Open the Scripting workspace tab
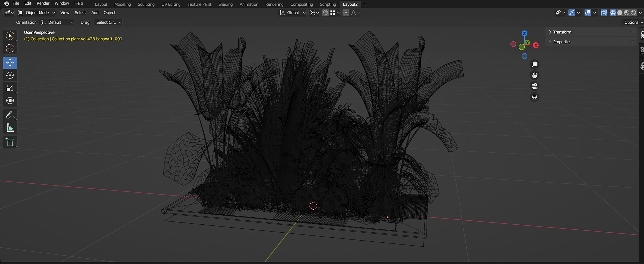644x264 pixels. (328, 4)
